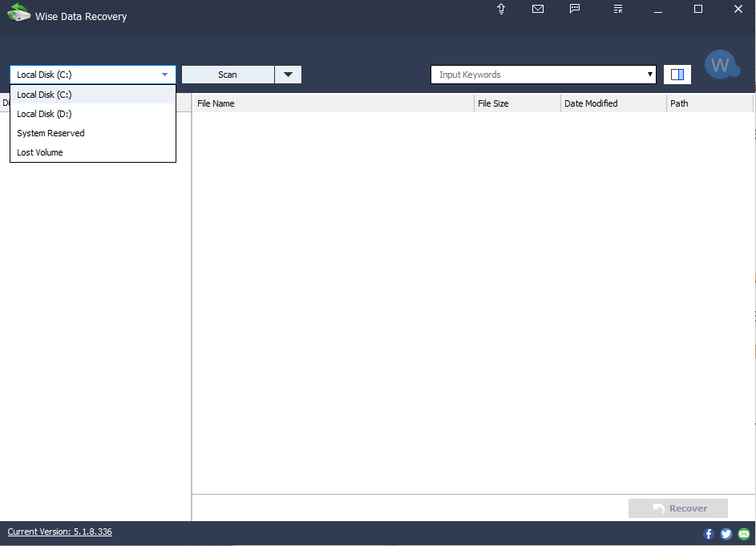Open the Twitter page icon

click(x=726, y=533)
